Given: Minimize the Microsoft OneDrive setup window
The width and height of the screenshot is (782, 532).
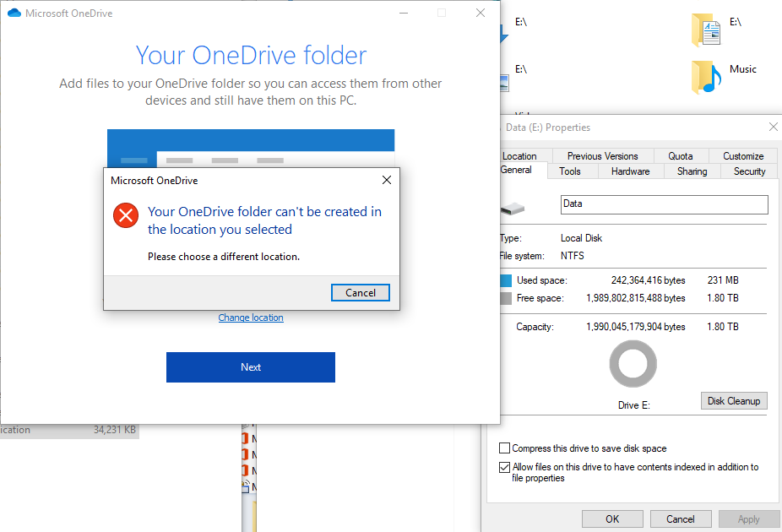Looking at the screenshot, I should (404, 13).
